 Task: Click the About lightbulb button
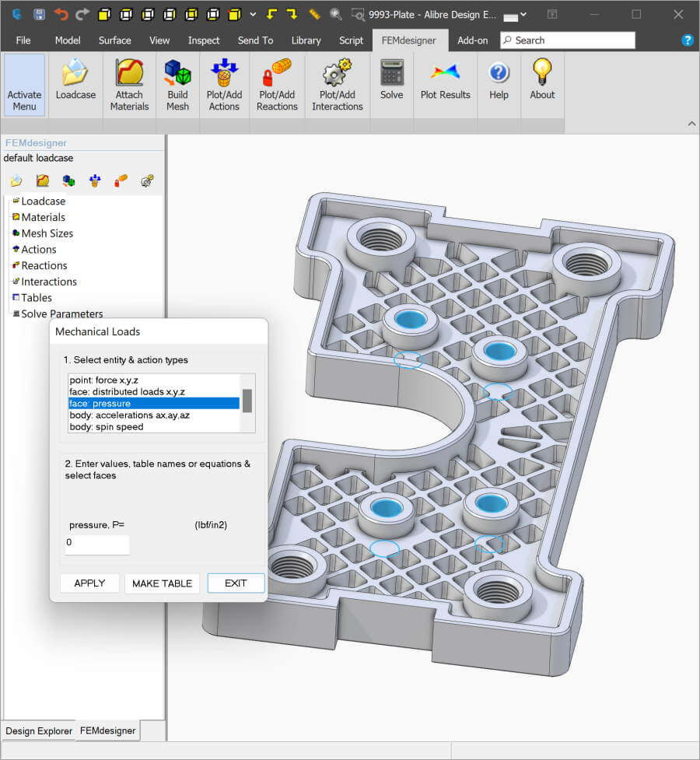point(542,80)
